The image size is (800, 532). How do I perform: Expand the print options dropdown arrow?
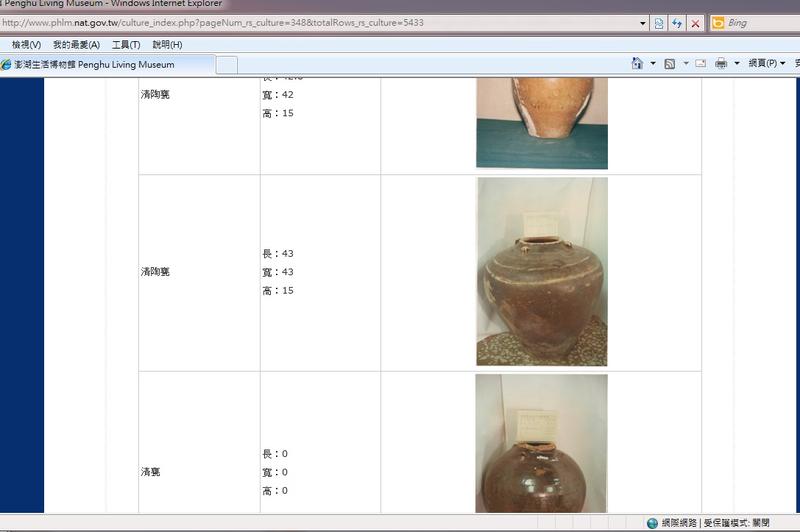coord(737,63)
